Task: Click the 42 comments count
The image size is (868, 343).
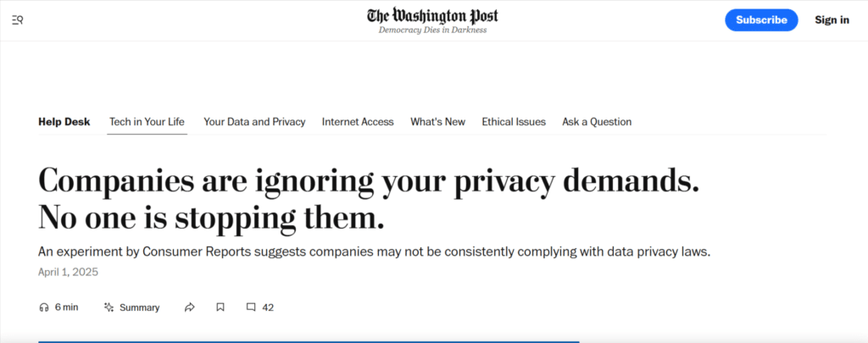Action: pos(268,307)
